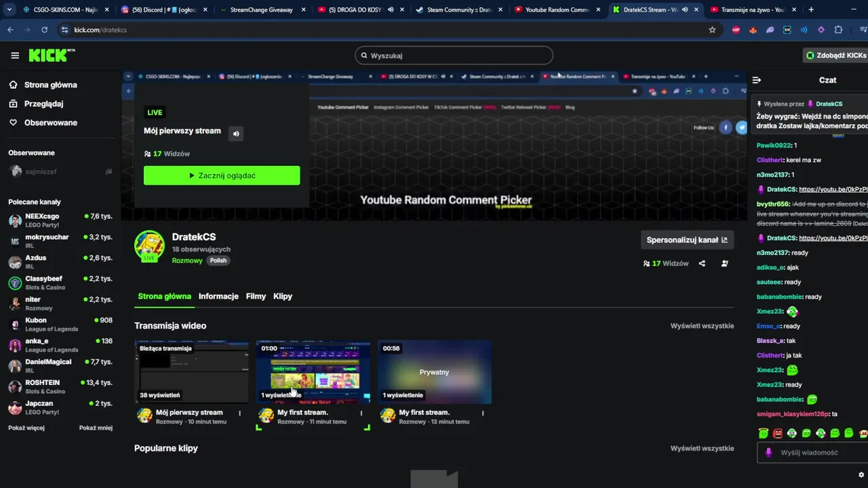Screen dimensions: 868x488
Task: Click the Polish language tag
Action: [x=218, y=261]
